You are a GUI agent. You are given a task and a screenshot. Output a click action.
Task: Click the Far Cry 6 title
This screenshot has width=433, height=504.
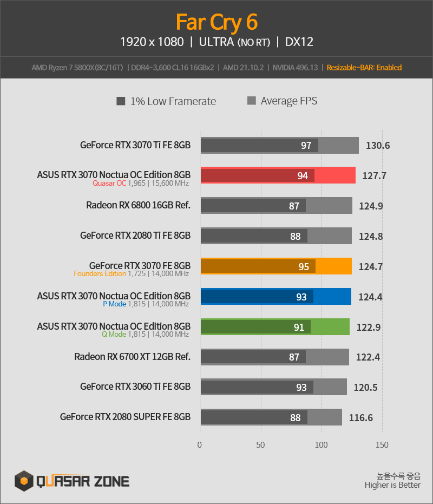[216, 23]
